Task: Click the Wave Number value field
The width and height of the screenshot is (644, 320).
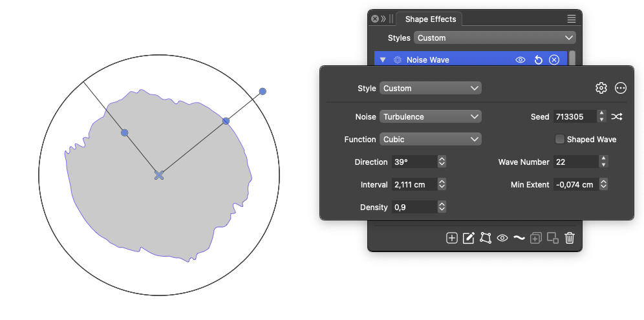Action: click(x=575, y=162)
